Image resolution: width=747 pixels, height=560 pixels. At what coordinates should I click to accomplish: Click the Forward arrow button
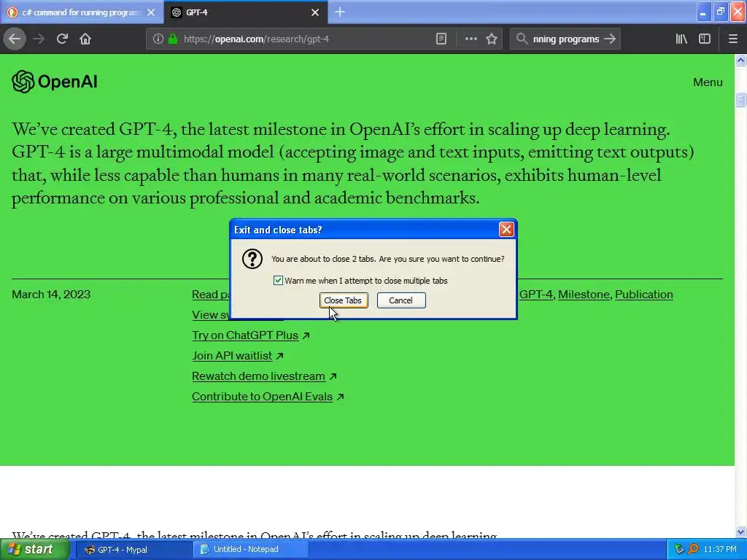39,39
